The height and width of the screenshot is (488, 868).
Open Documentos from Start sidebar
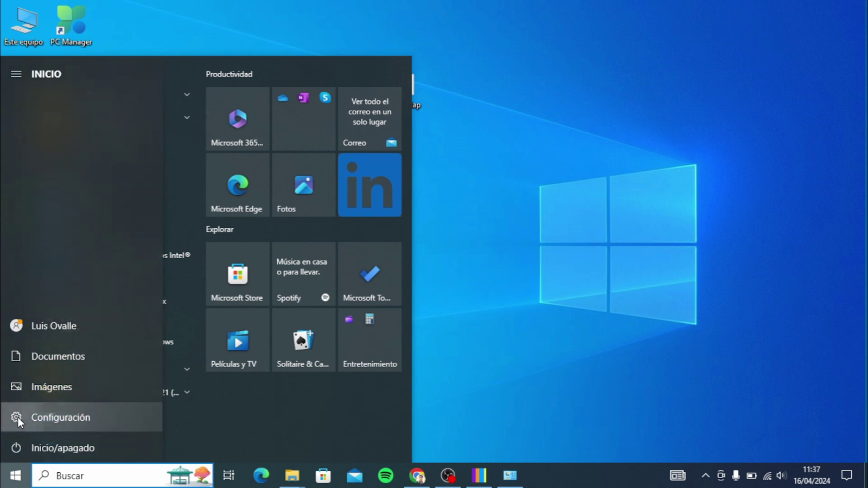[x=81, y=356]
